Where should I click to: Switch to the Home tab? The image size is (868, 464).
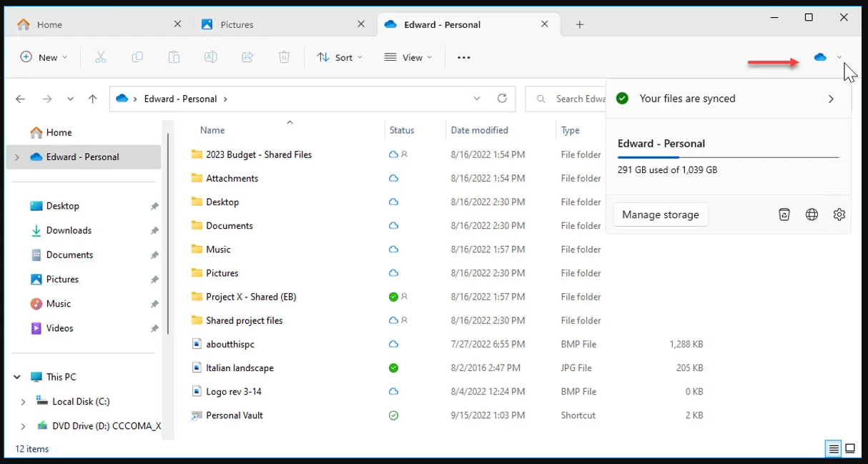98,24
